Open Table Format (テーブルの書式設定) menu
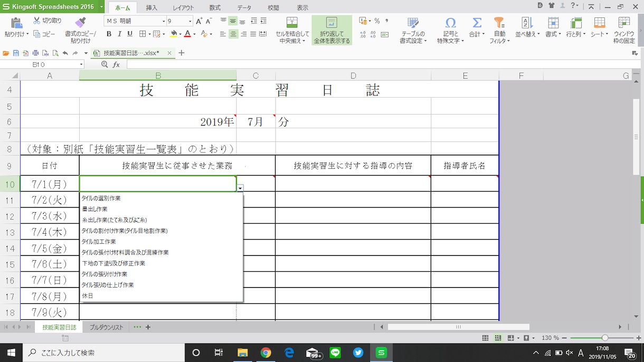644x362 pixels. pos(413,30)
